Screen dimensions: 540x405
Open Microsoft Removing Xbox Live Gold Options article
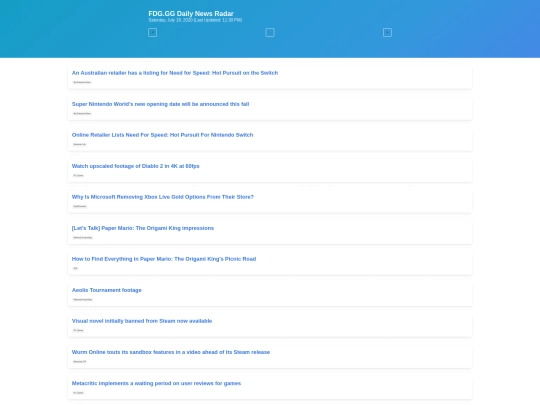[x=163, y=197]
